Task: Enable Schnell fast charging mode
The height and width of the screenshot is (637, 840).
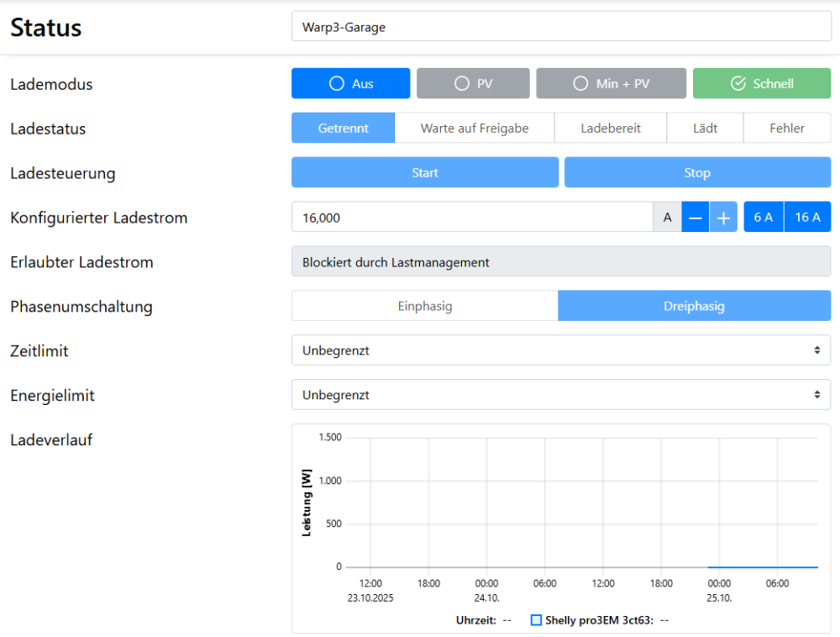Action: pos(761,84)
